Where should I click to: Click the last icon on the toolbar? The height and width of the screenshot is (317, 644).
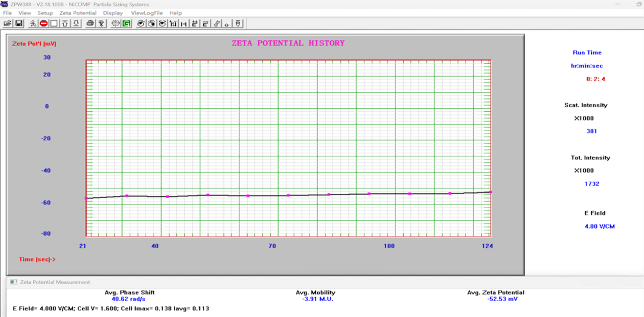[x=238, y=23]
